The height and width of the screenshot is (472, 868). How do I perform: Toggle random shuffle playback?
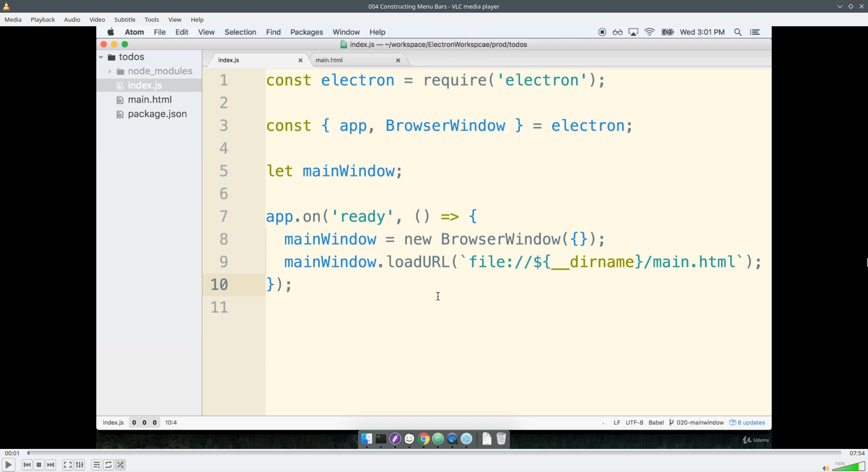pos(120,465)
